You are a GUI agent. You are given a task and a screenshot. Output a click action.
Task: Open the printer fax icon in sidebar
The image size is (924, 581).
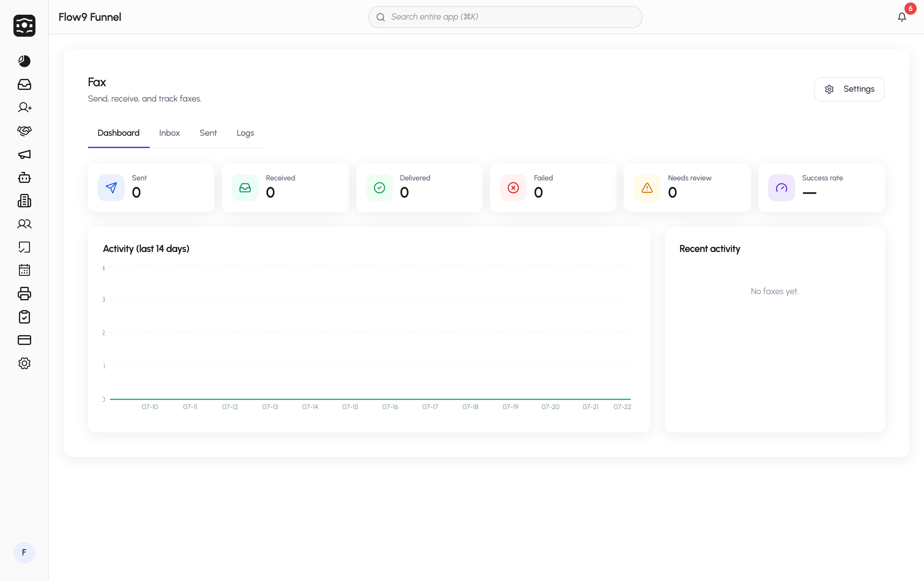(24, 294)
